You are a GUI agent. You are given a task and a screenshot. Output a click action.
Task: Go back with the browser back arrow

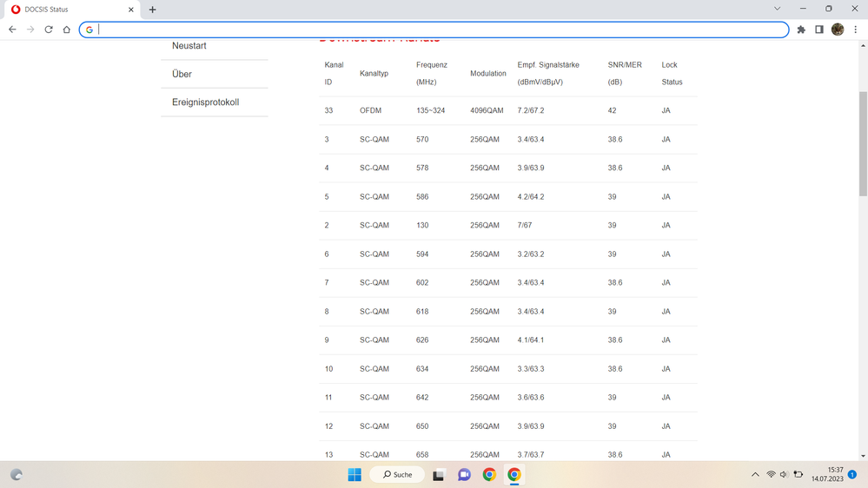click(x=12, y=30)
